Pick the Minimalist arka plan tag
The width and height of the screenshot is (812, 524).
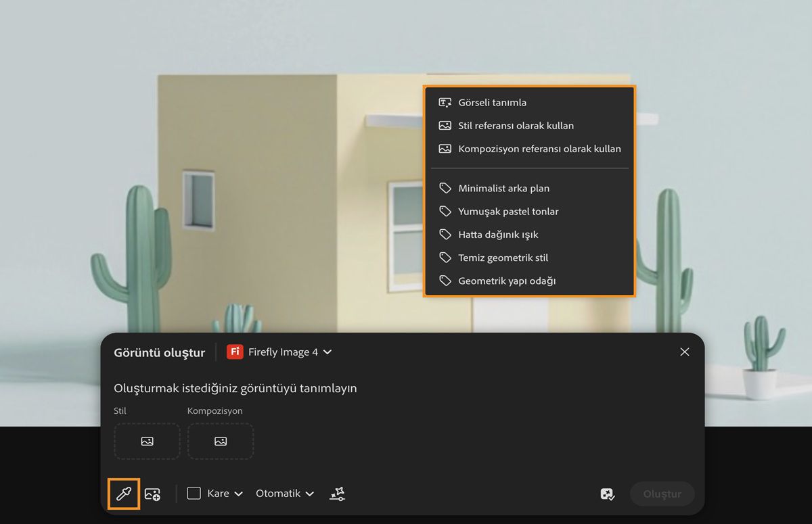529,189
